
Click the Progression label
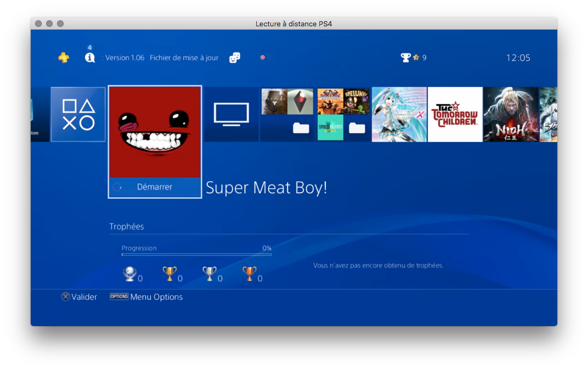[x=139, y=248]
